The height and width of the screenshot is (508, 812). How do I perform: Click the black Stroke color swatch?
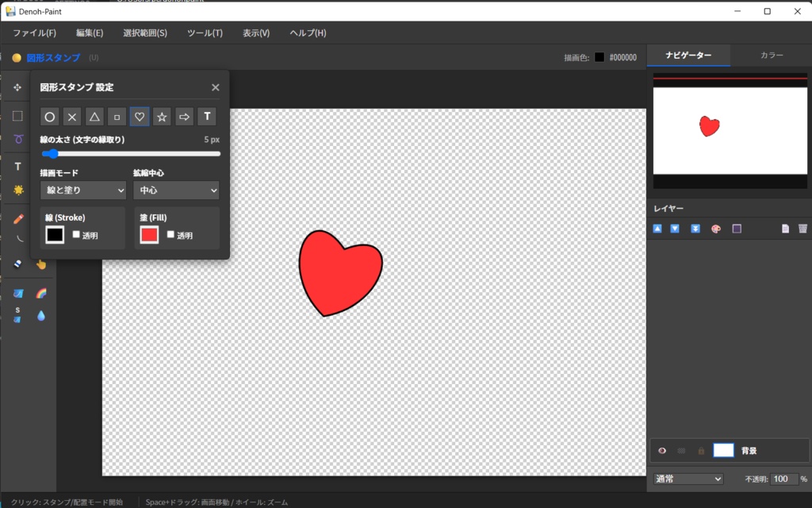pos(55,235)
